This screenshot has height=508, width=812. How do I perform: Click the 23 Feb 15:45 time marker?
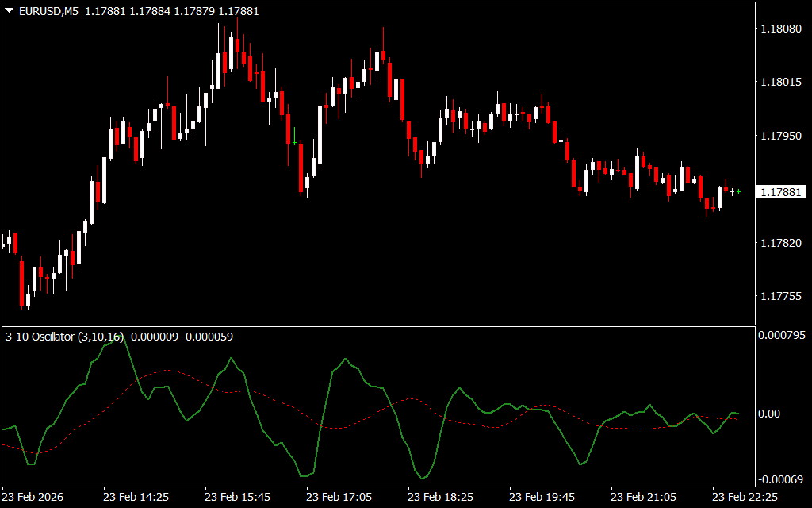(237, 497)
